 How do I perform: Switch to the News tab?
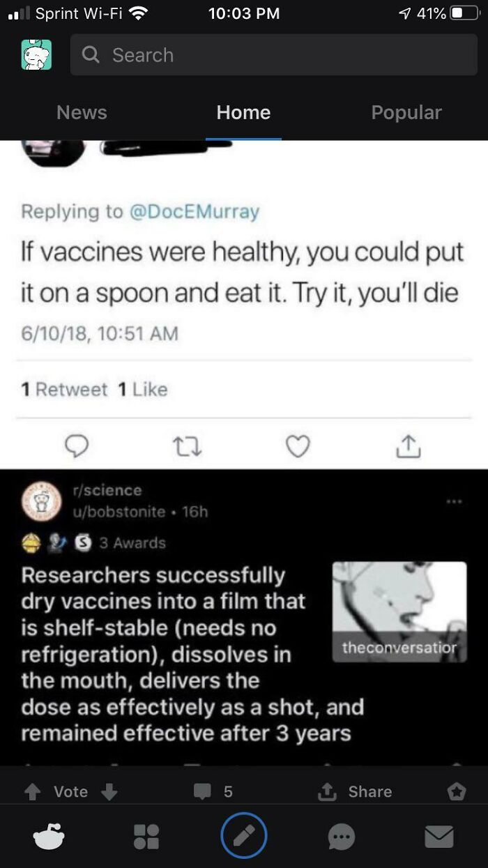tap(82, 112)
